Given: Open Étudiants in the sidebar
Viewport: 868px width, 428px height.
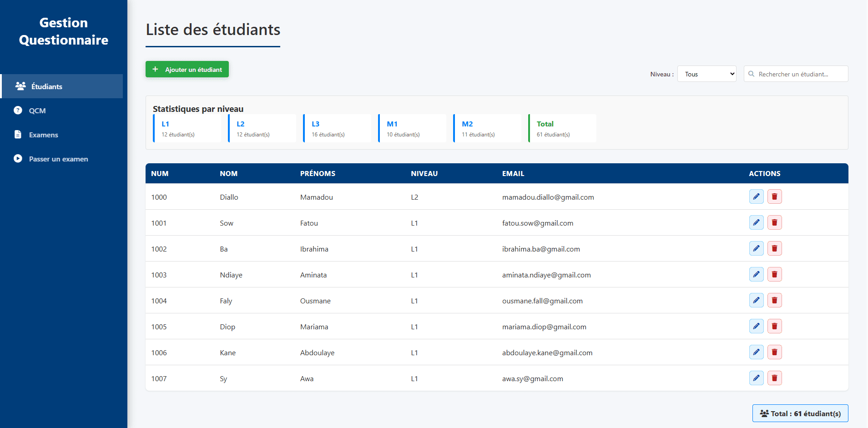Looking at the screenshot, I should [x=62, y=86].
